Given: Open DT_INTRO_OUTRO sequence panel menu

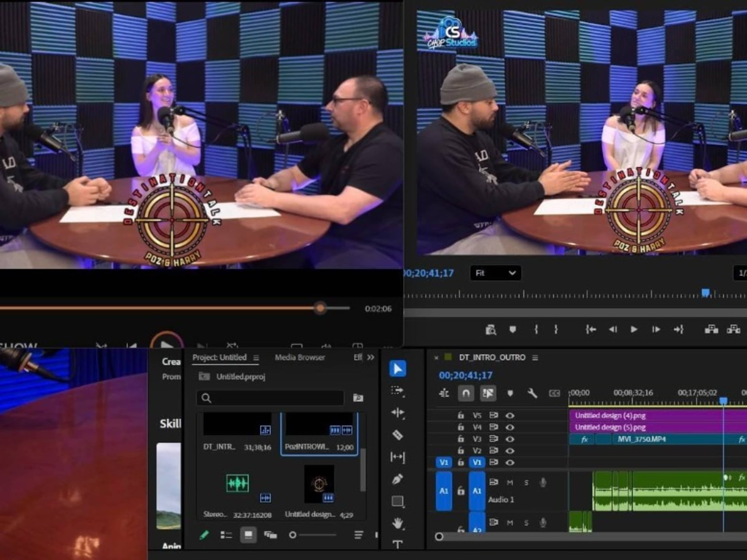Looking at the screenshot, I should point(535,357).
